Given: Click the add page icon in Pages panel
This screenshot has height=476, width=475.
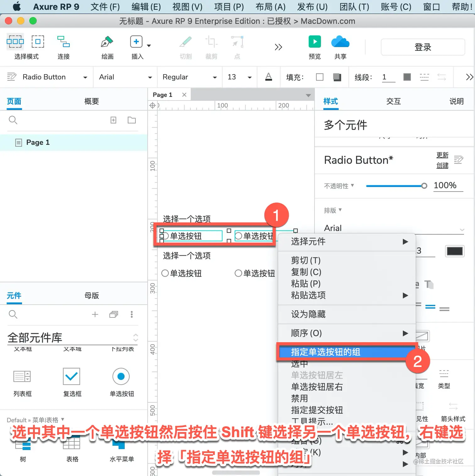Looking at the screenshot, I should pyautogui.click(x=113, y=120).
